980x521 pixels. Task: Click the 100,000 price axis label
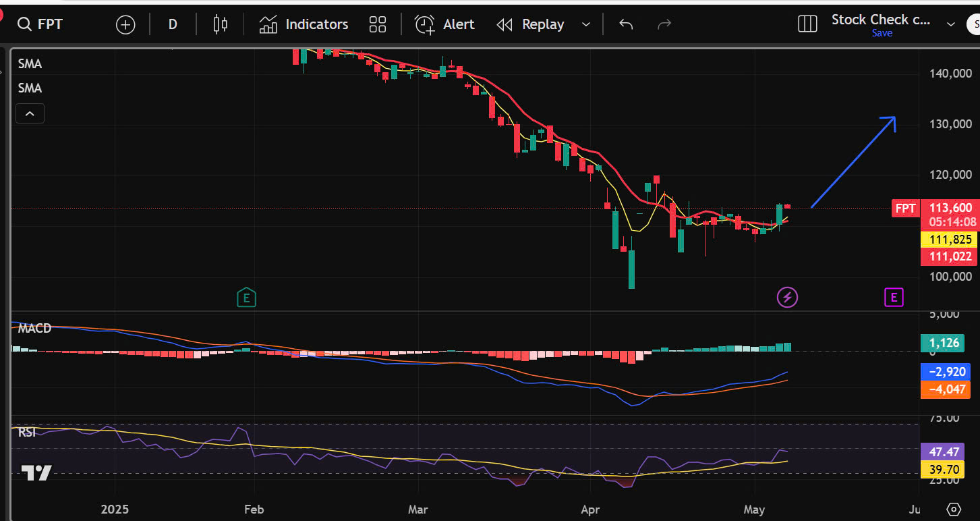(950, 277)
